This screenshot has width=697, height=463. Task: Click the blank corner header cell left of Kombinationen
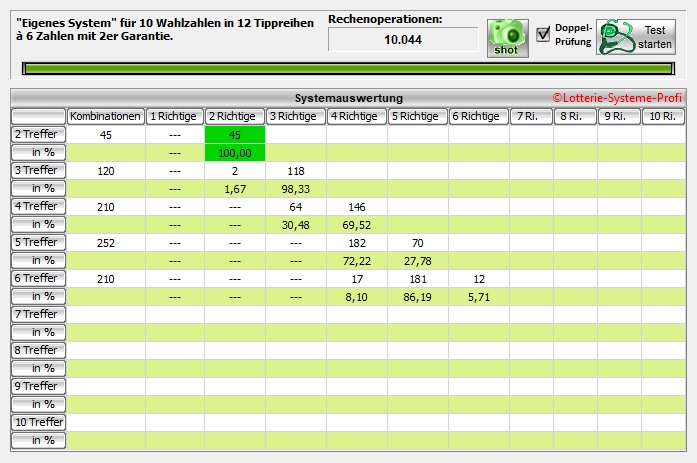[x=39, y=116]
